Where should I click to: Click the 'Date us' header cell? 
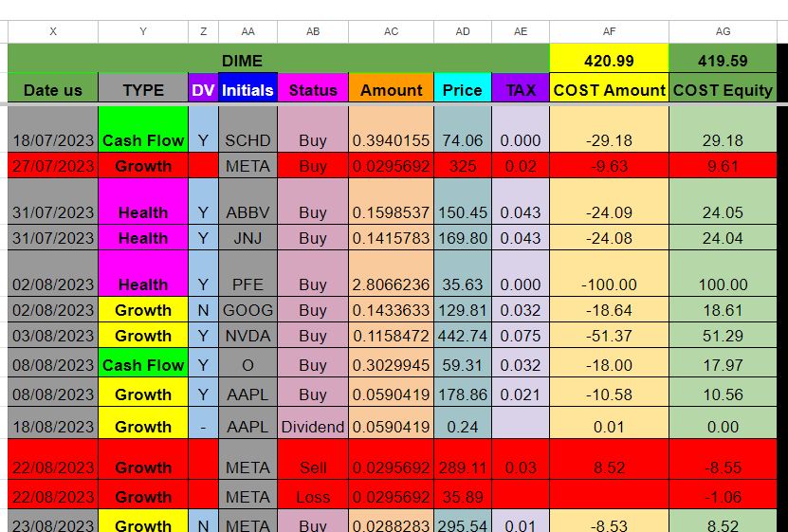pos(53,87)
